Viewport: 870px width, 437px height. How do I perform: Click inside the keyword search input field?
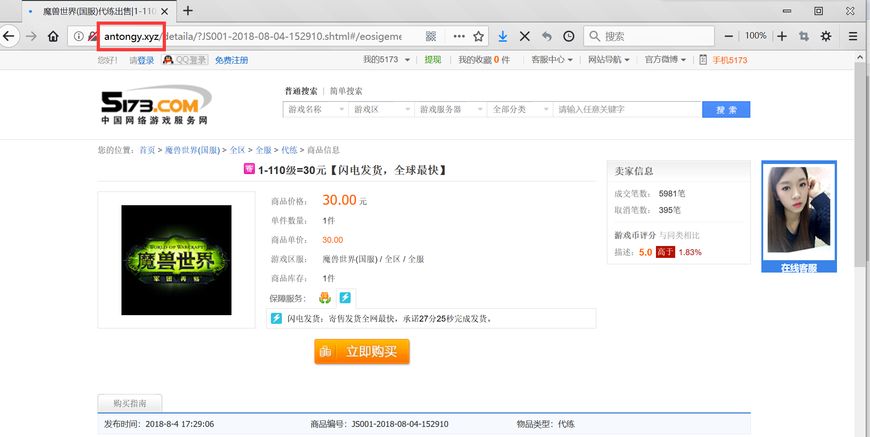coord(628,110)
